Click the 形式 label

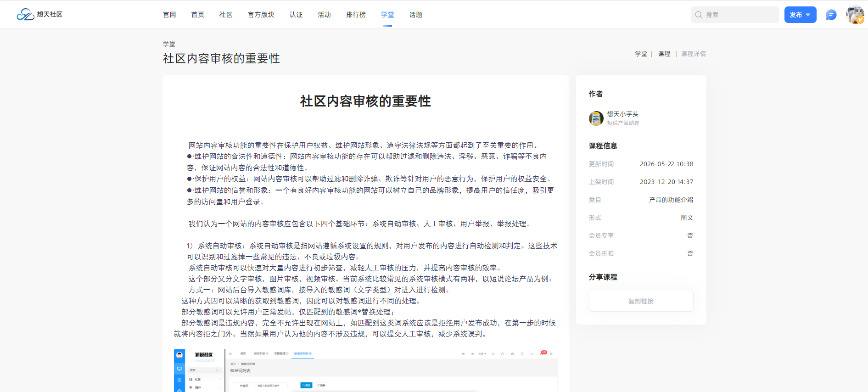point(595,218)
